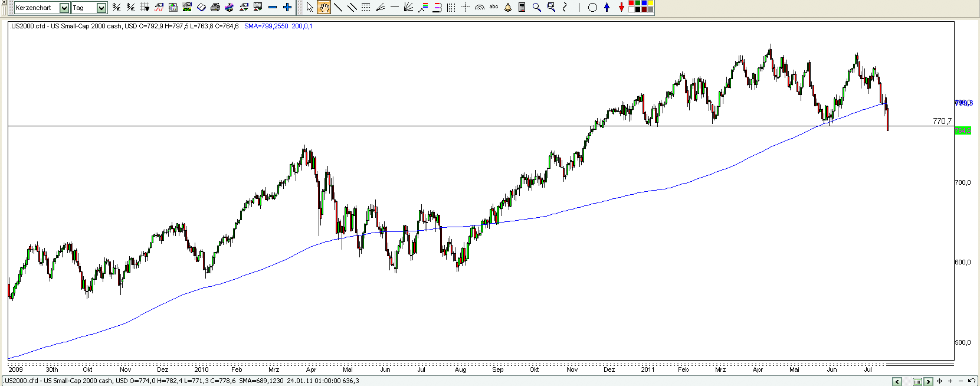Select the circle drawing tool
Image resolution: width=980 pixels, height=386 pixels.
click(x=592, y=8)
